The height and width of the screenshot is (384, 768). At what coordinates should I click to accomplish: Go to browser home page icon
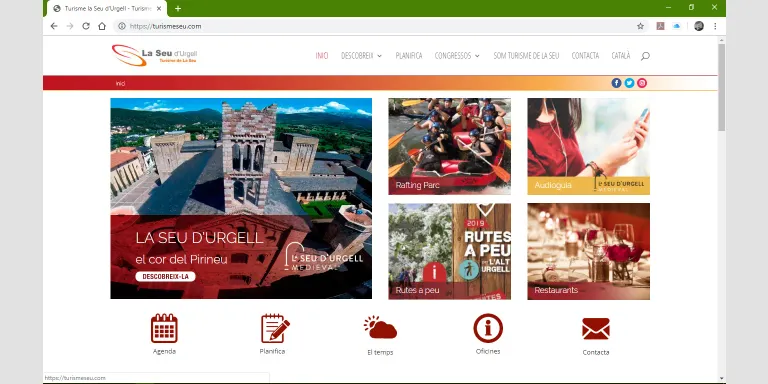tap(102, 26)
